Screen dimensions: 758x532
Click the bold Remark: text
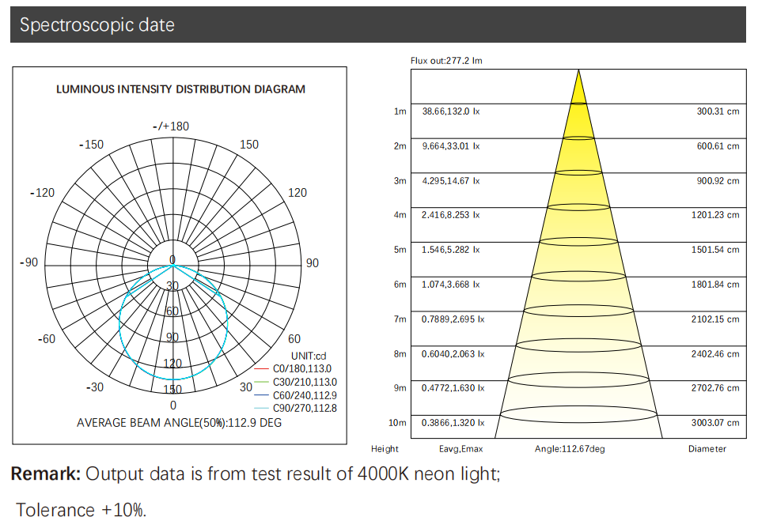point(45,474)
